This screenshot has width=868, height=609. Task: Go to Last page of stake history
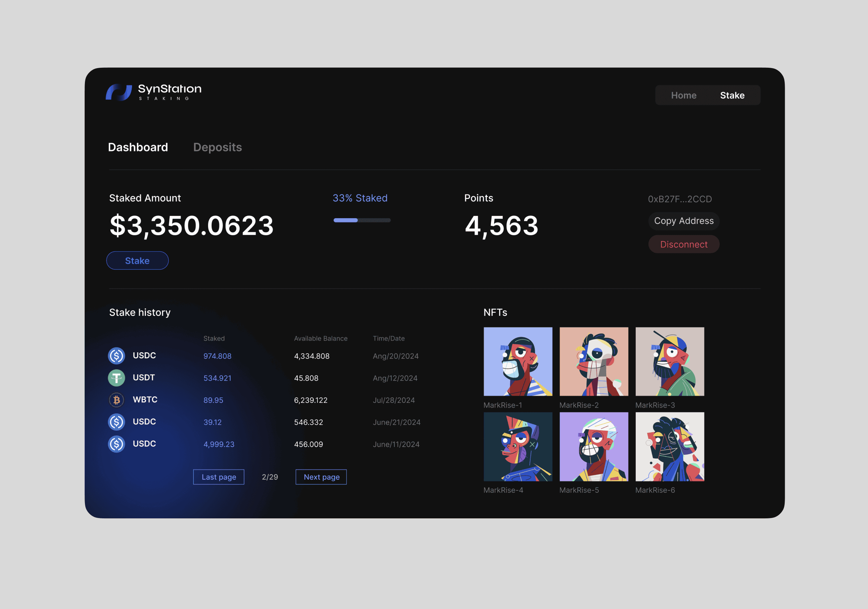219,477
